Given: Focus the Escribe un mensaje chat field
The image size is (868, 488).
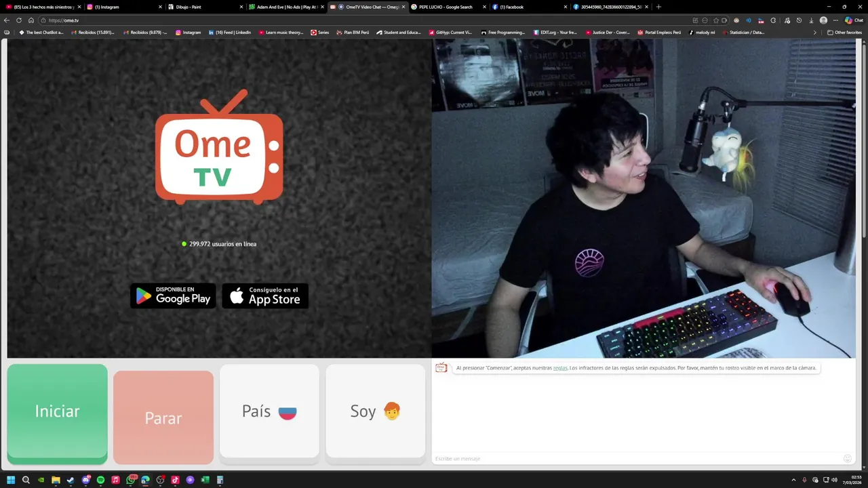Looking at the screenshot, I should pos(637,459).
